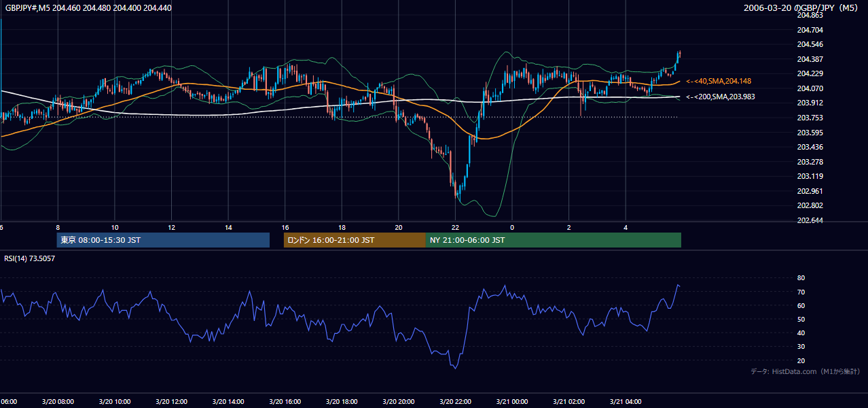868x408 pixels.
Task: Click bottom date label 3/20 08:00
Action: pyautogui.click(x=58, y=402)
